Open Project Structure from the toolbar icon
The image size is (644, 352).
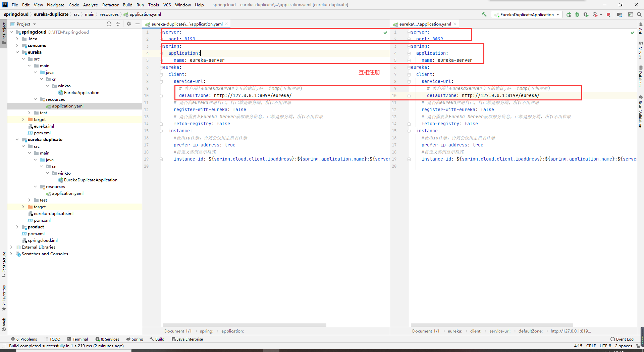[620, 14]
